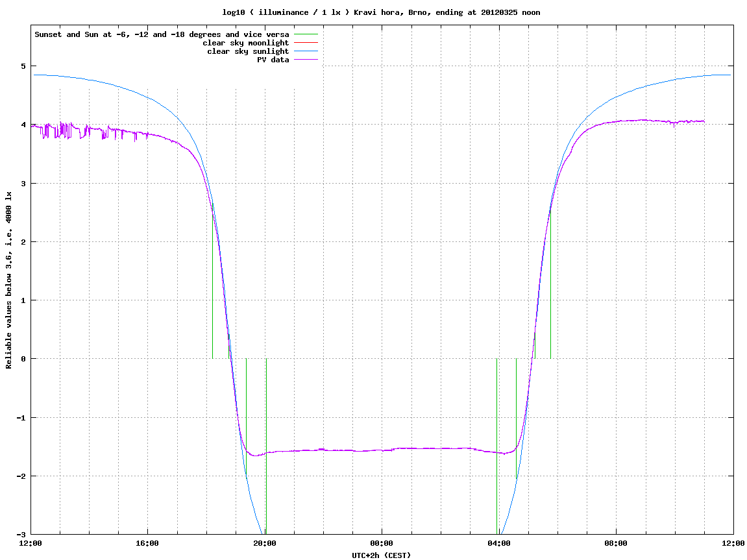Click the green legend line sample
The image size is (747, 560).
[306, 34]
